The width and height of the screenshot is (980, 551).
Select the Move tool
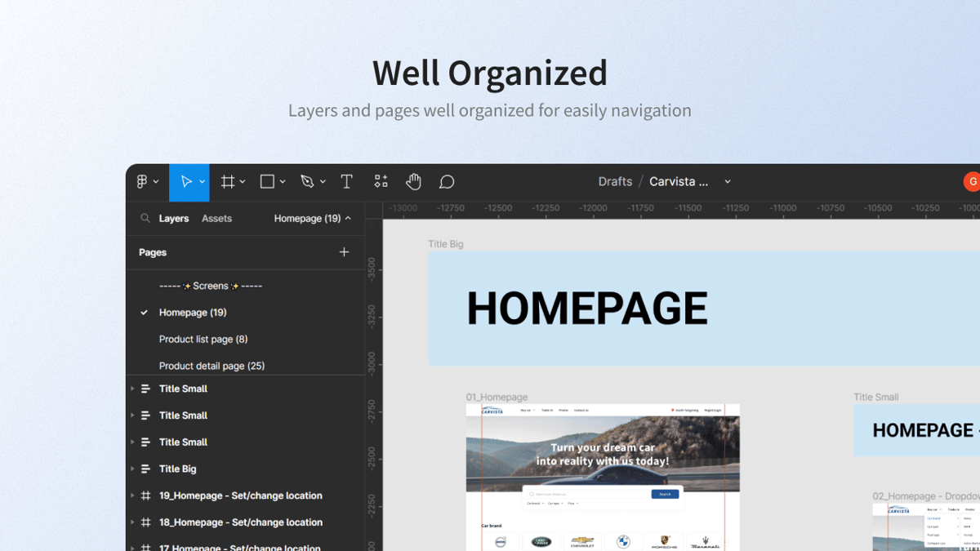pyautogui.click(x=185, y=181)
